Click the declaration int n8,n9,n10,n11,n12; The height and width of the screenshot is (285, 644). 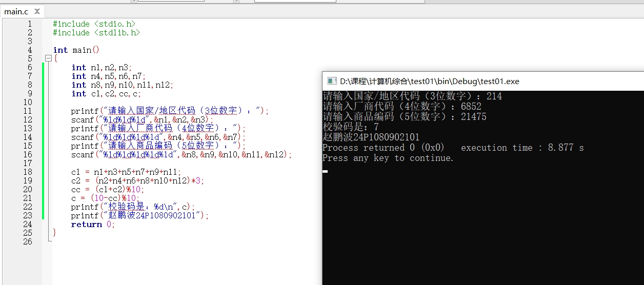pyautogui.click(x=123, y=85)
